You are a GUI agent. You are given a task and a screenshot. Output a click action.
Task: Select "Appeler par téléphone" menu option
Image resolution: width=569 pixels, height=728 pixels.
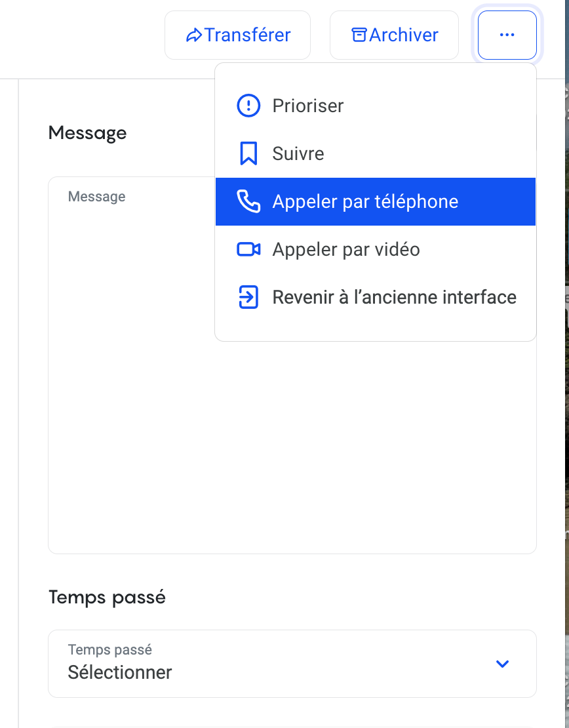click(365, 202)
